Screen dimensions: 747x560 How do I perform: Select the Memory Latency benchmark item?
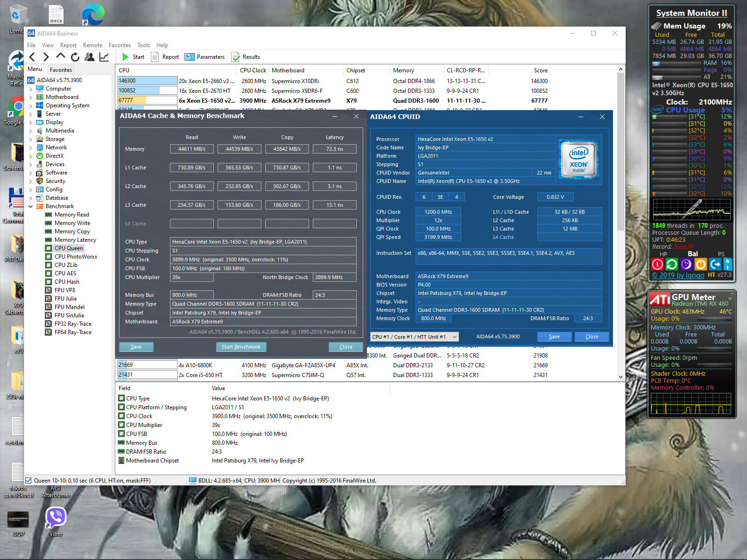click(x=75, y=240)
